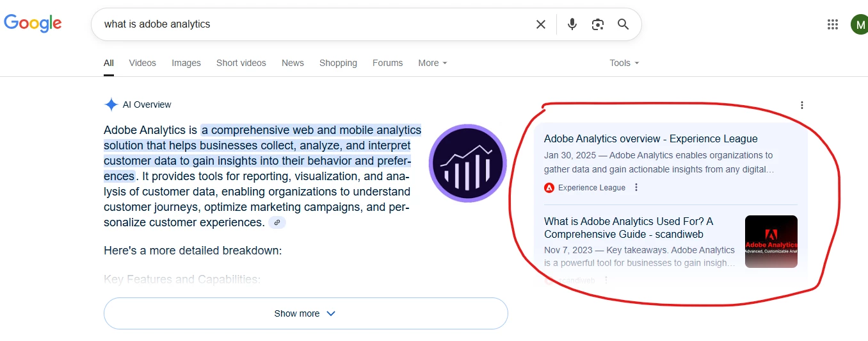
Task: Open the account avatar with letter M
Action: [x=860, y=24]
